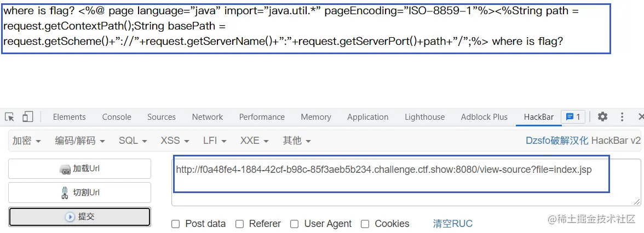
Task: Expand the 加密 dropdown menu
Action: click(x=27, y=141)
